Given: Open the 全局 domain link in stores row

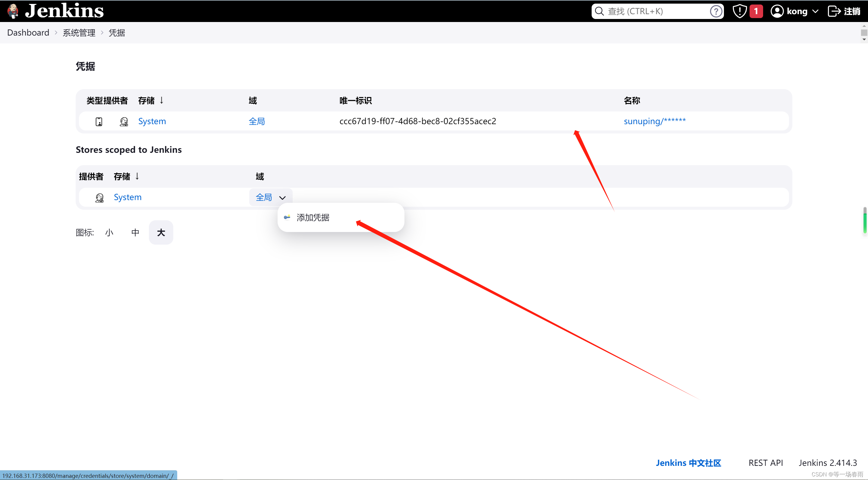Looking at the screenshot, I should [x=264, y=197].
